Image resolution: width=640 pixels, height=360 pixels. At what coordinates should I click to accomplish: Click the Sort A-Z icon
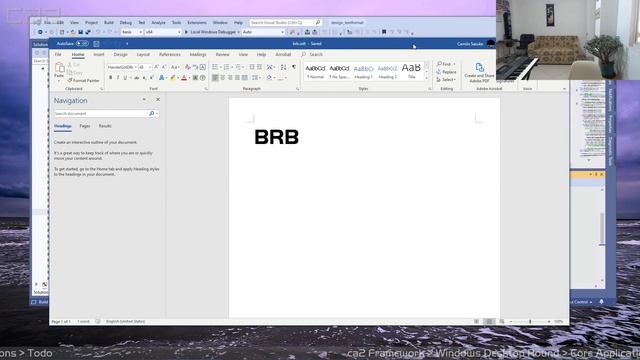click(x=283, y=67)
